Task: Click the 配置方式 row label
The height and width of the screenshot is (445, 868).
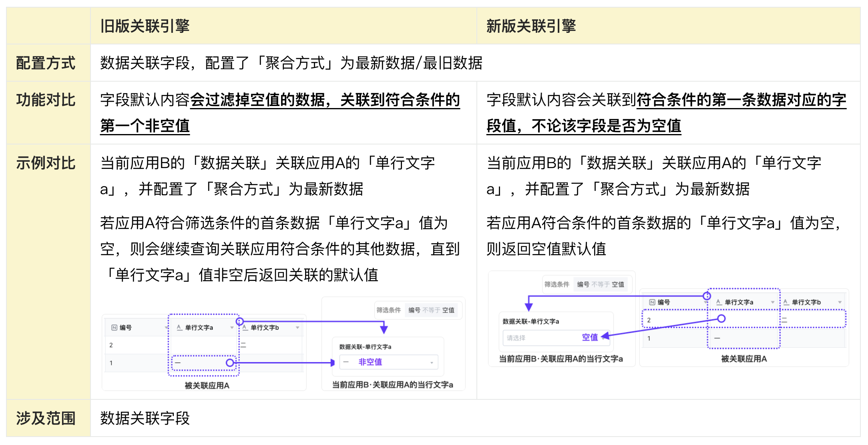Action: point(46,63)
